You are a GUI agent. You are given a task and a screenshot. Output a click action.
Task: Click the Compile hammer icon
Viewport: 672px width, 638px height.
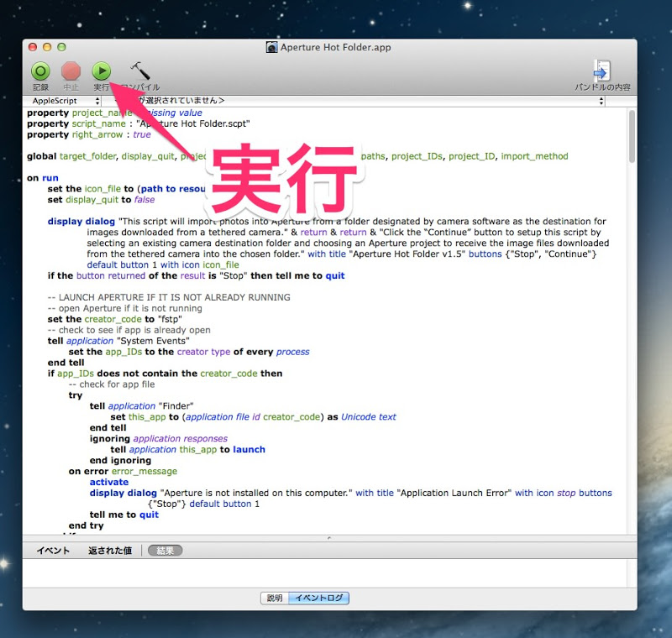tap(139, 71)
